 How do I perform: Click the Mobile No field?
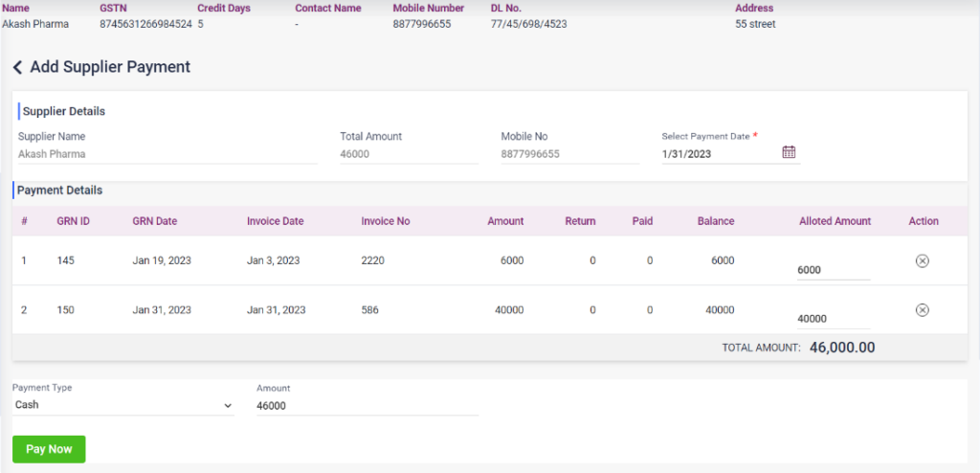[x=569, y=153]
